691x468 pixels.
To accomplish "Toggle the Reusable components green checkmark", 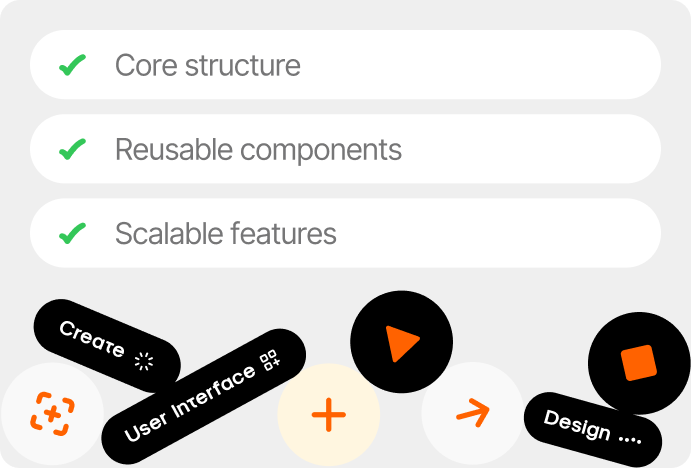I will click(72, 150).
